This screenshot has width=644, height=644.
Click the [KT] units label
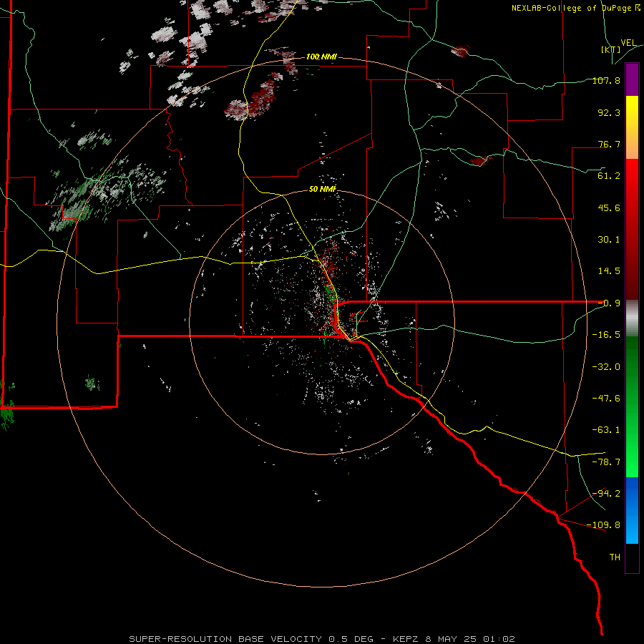611,49
